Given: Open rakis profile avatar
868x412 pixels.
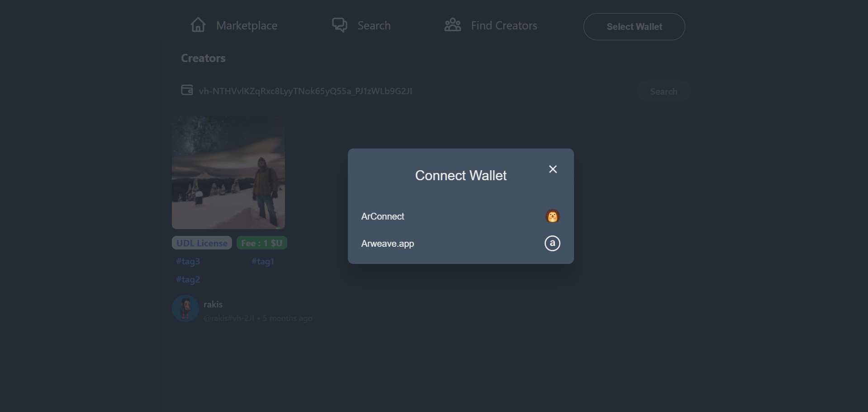Looking at the screenshot, I should pos(185,308).
